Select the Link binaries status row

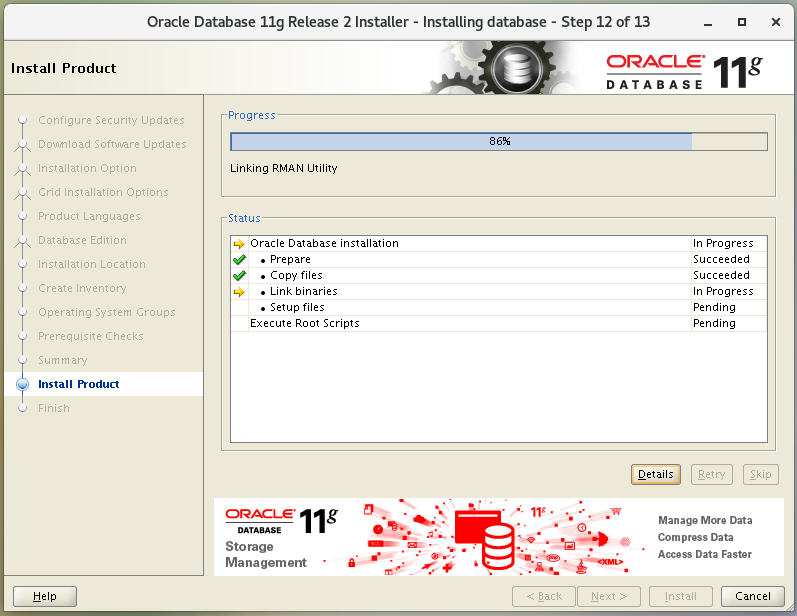click(x=499, y=292)
